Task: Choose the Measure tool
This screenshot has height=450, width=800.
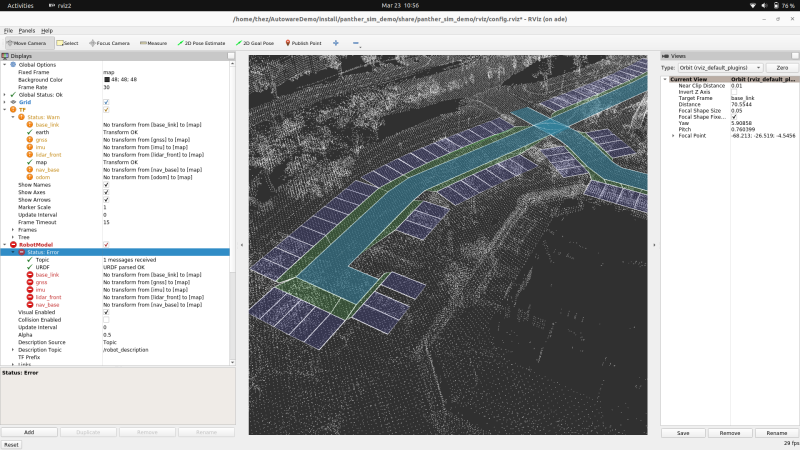Action: 153,43
